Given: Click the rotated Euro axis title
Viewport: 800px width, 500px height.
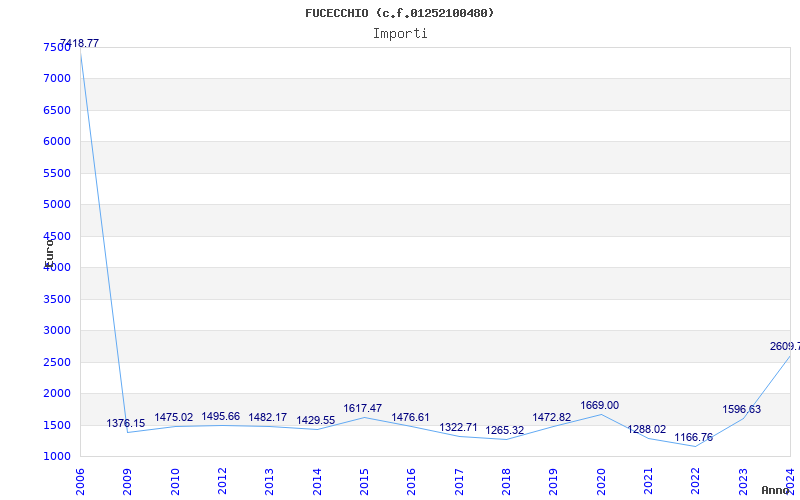Looking at the screenshot, I should click(49, 253).
